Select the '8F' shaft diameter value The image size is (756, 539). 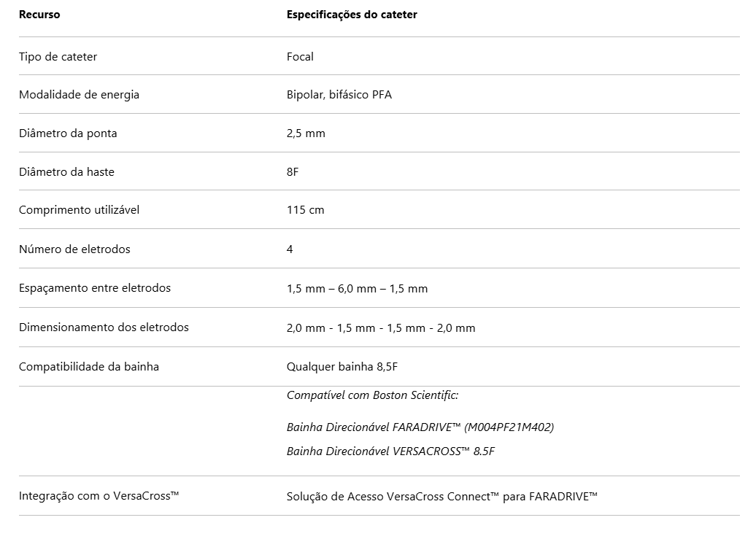coord(293,171)
